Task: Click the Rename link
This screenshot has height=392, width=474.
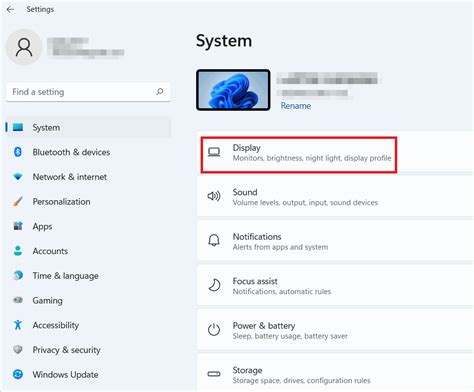Action: (x=296, y=106)
